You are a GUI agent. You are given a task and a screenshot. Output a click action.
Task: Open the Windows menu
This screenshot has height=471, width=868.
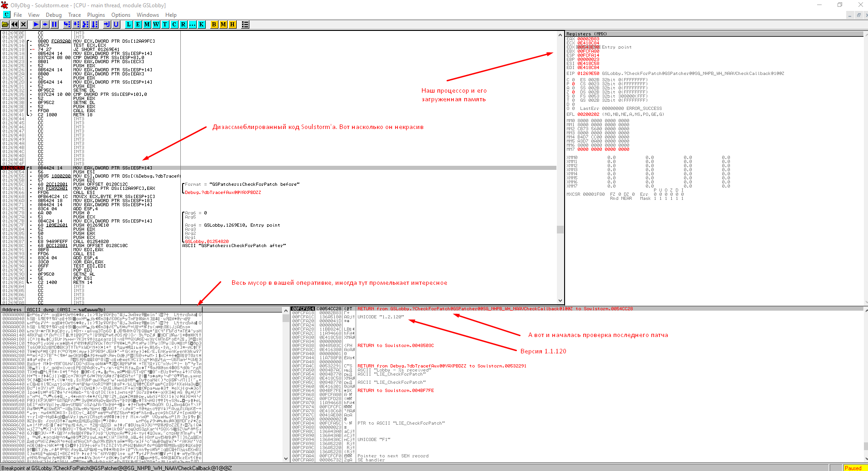[148, 15]
